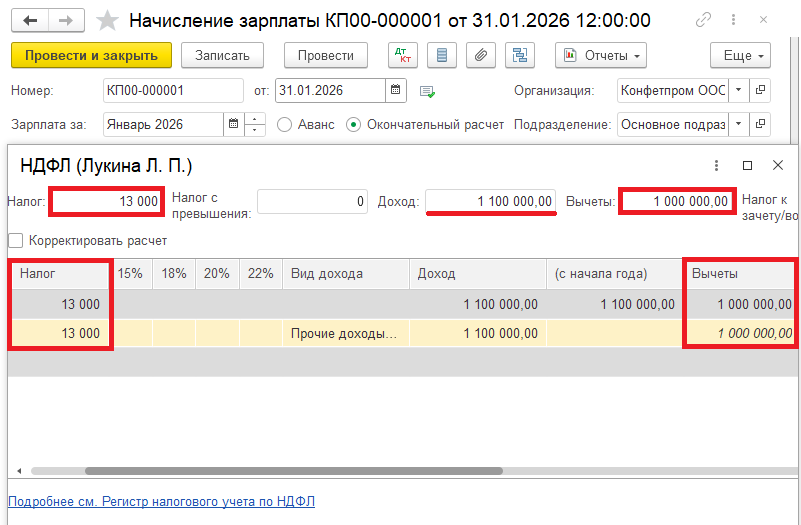Click the (с начала года) column header

615,274
